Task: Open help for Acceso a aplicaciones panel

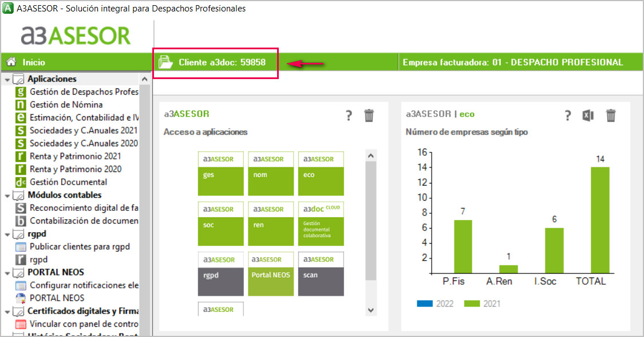Action: (x=349, y=115)
